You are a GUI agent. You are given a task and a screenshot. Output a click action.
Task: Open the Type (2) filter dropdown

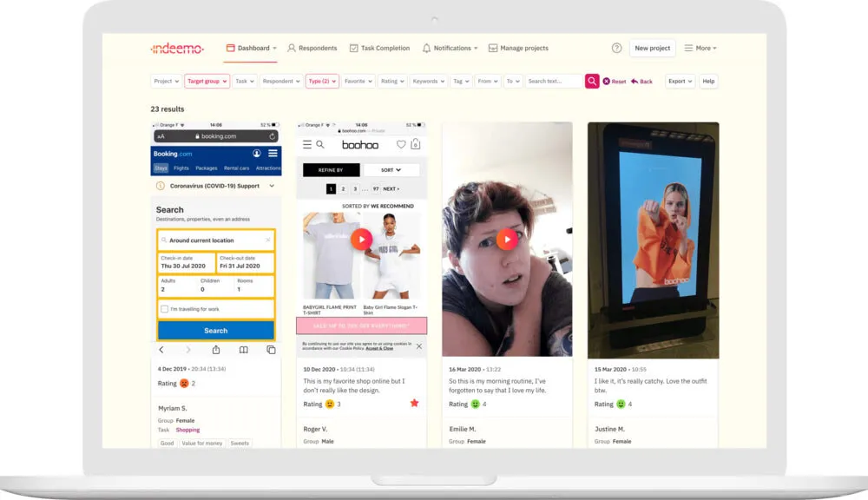point(322,81)
